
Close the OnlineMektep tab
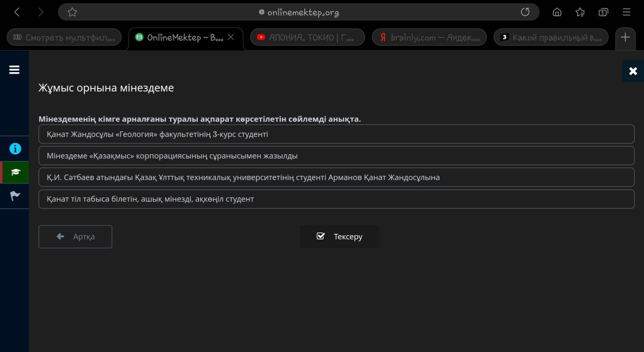[x=231, y=37]
